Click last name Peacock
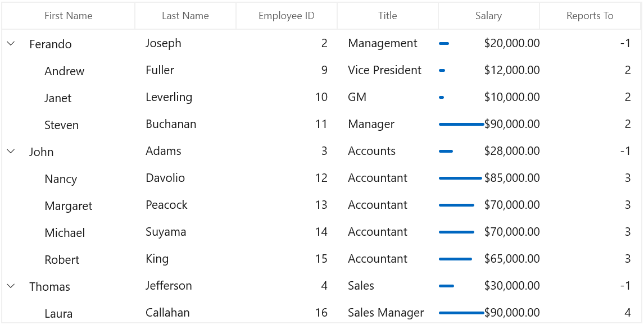 [x=166, y=205]
